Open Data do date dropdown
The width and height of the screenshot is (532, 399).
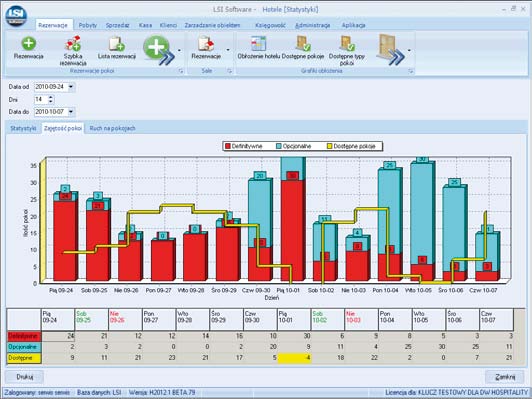pyautogui.click(x=71, y=112)
